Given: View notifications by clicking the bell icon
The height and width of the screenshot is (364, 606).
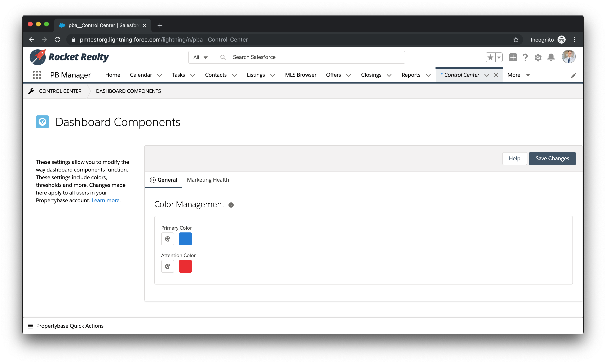Looking at the screenshot, I should (x=551, y=57).
